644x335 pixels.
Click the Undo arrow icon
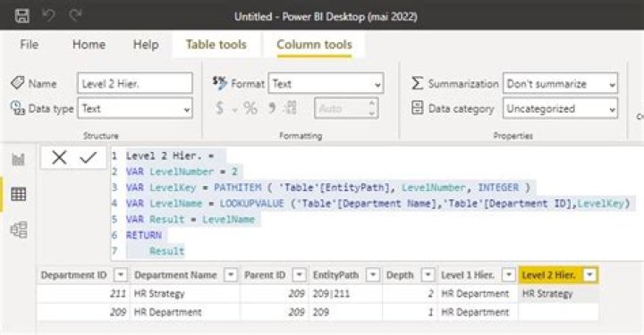49,15
